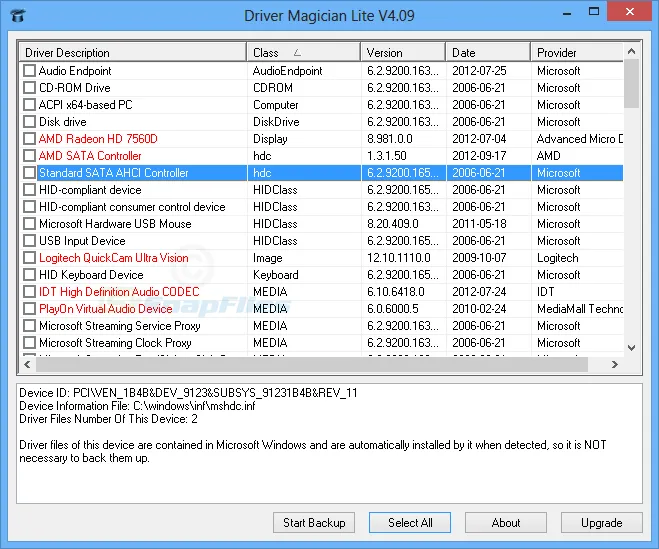The image size is (659, 549).
Task: Select AMD Radeon HD 7560D checkbox
Action: pos(29,139)
